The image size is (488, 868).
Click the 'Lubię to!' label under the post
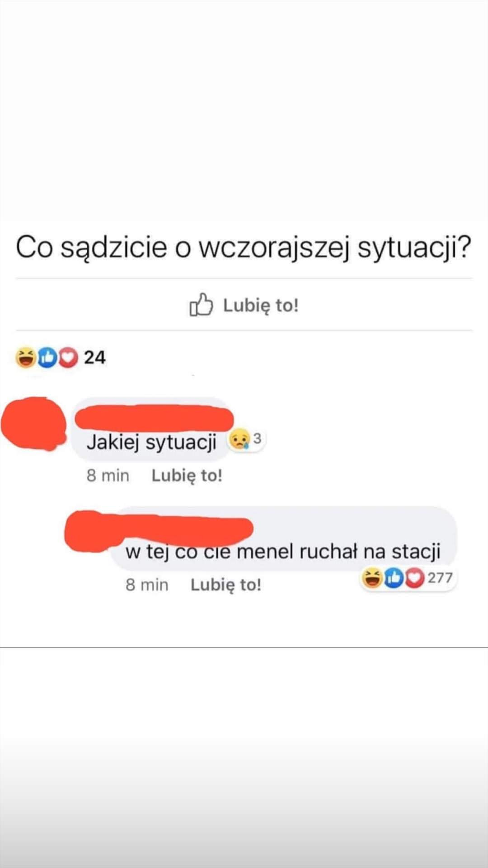(261, 306)
